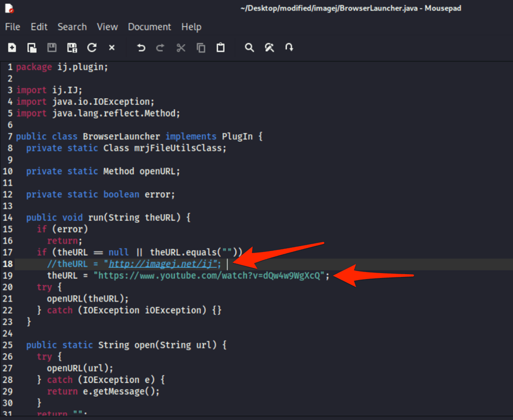This screenshot has width=513, height=420.
Task: Click 'PlugIn' on line 7
Action: click(237, 136)
